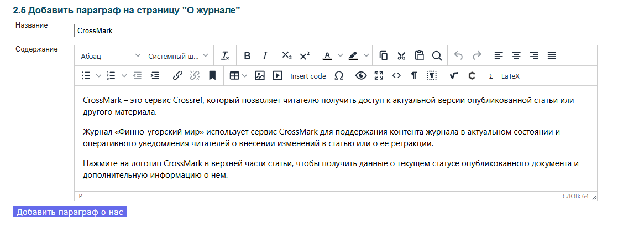Image resolution: width=644 pixels, height=226 pixels.
Task: Apply background highlight color
Action: 353,55
